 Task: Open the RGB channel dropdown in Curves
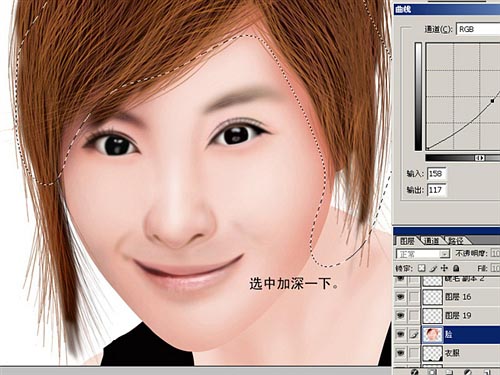478,29
